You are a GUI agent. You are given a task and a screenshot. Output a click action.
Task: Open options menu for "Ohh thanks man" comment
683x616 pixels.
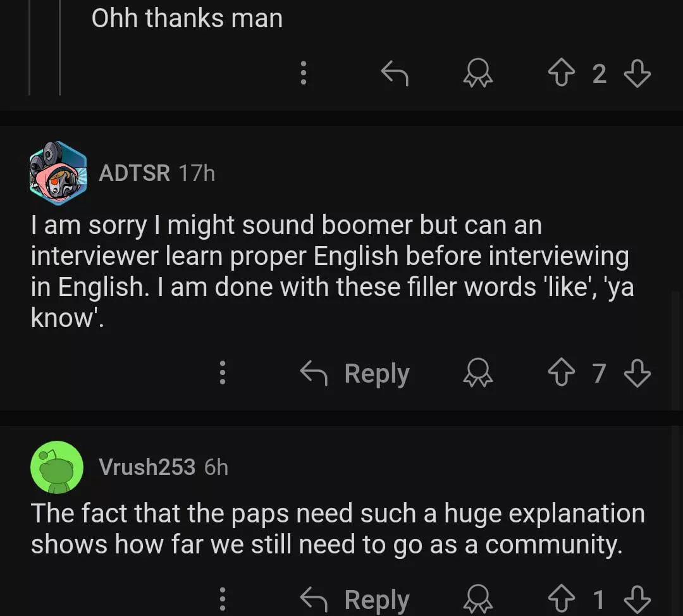click(304, 74)
